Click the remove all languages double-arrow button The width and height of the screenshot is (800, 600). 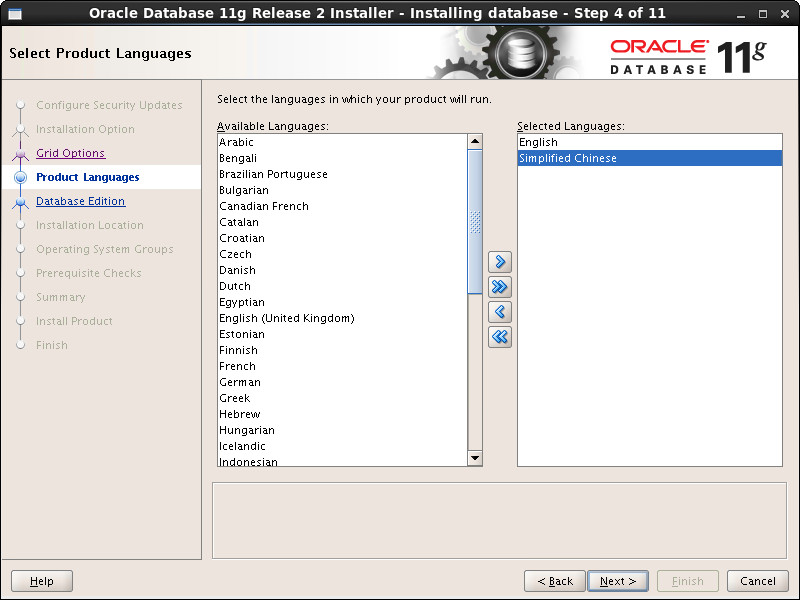499,337
